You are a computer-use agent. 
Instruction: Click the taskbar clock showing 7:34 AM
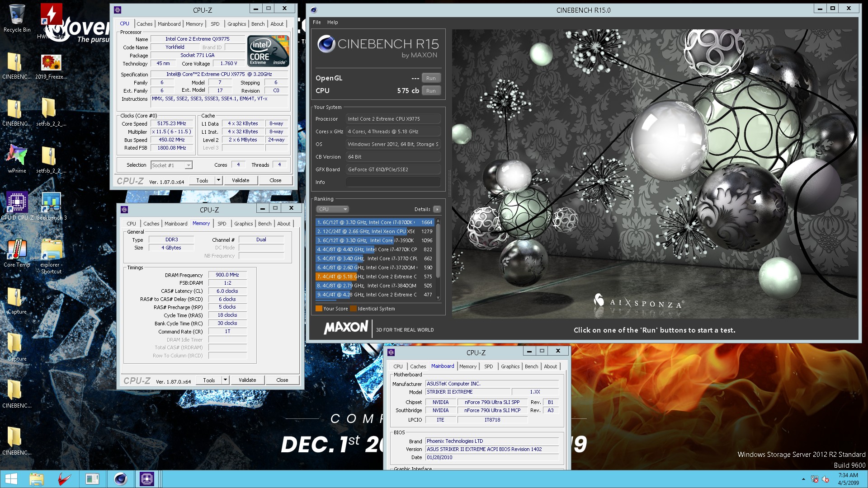(x=848, y=479)
